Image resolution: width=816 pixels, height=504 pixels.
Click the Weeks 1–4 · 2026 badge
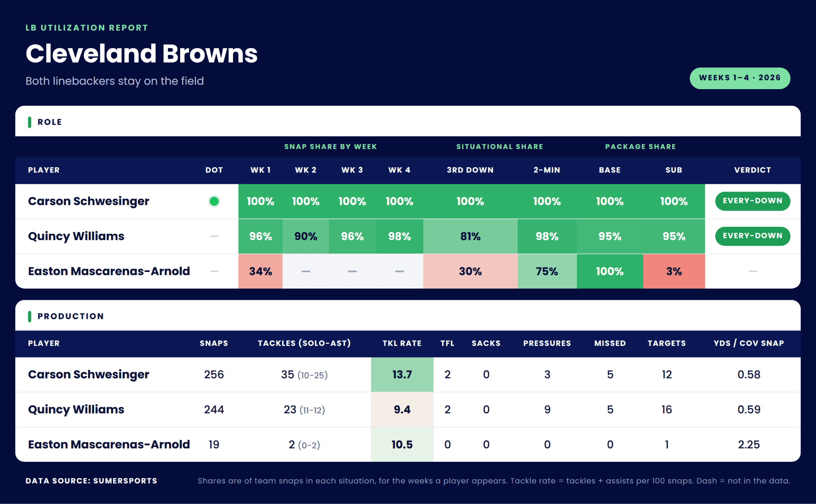coord(740,78)
